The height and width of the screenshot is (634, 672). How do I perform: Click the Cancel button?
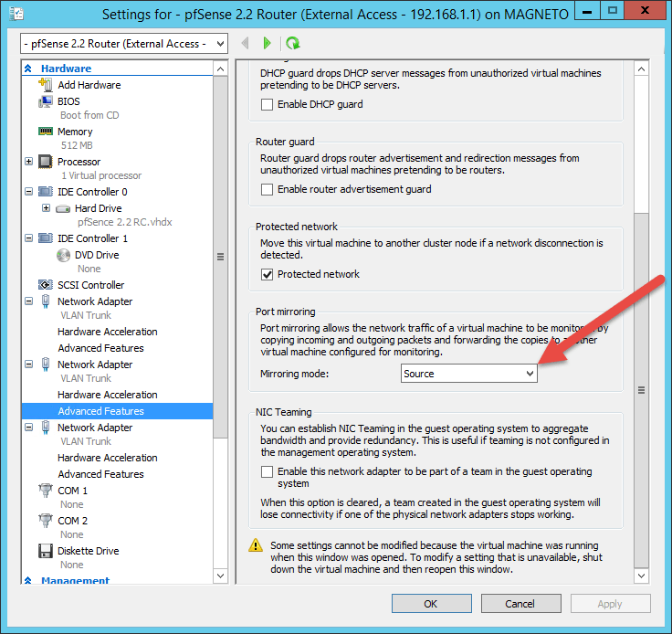[521, 604]
